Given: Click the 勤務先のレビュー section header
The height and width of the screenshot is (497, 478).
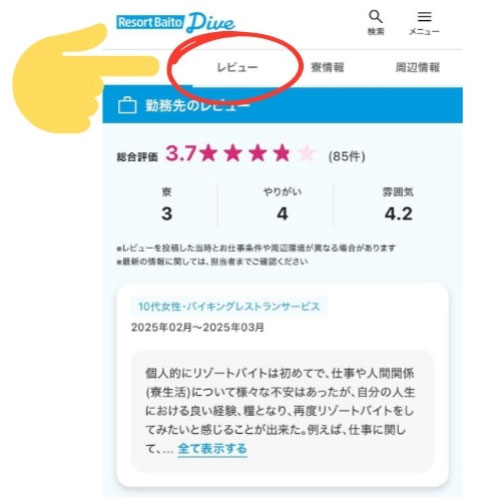Looking at the screenshot, I should pyautogui.click(x=282, y=105).
